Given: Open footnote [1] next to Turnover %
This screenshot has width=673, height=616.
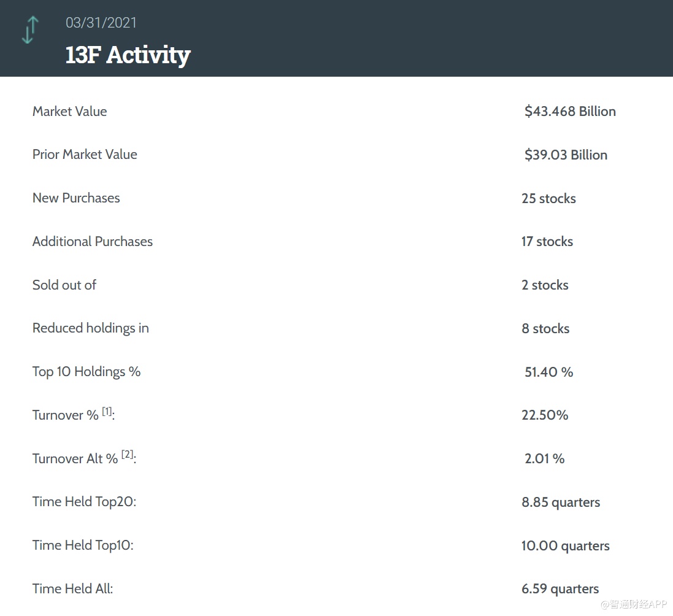Looking at the screenshot, I should pyautogui.click(x=107, y=412).
